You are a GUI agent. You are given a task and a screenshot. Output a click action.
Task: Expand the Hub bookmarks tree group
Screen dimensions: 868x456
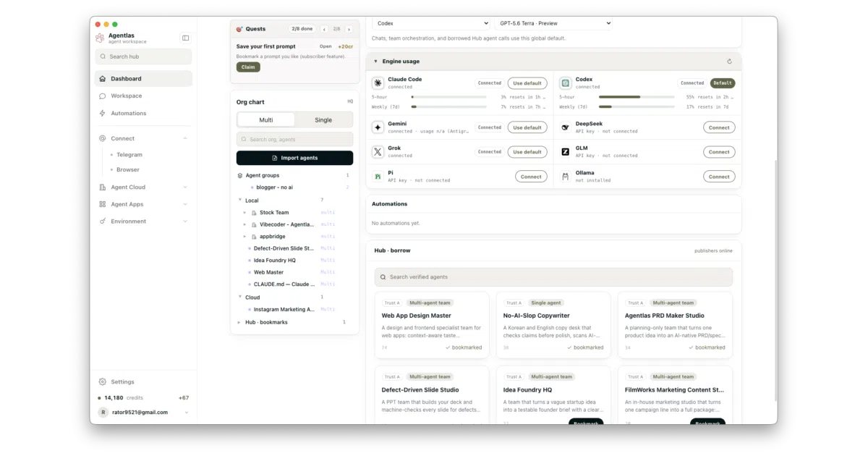click(239, 322)
